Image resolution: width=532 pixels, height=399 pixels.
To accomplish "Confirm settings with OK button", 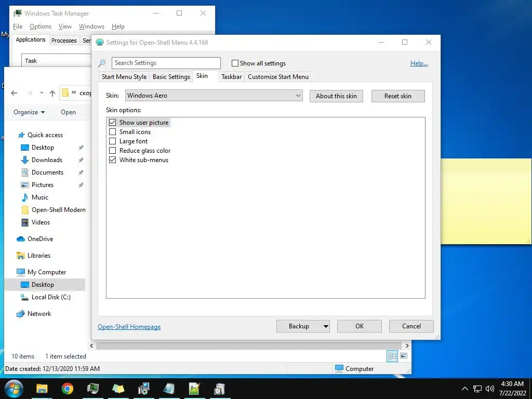I will tap(360, 326).
